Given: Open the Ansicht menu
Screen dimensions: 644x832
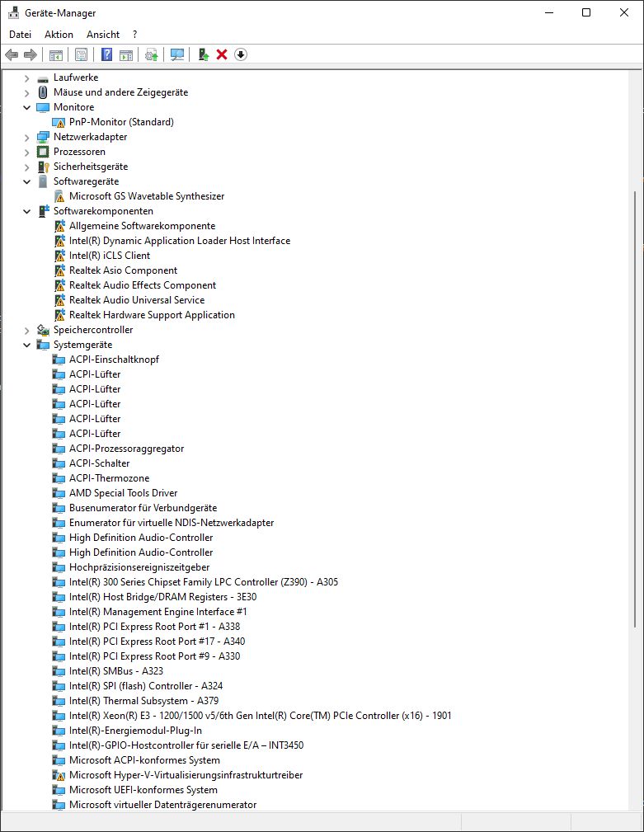Looking at the screenshot, I should (x=103, y=35).
